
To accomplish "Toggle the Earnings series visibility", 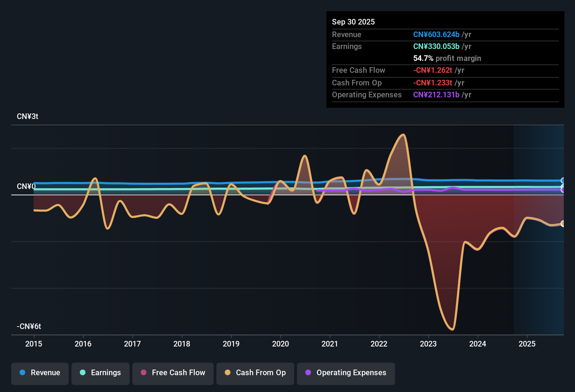I will (100, 373).
